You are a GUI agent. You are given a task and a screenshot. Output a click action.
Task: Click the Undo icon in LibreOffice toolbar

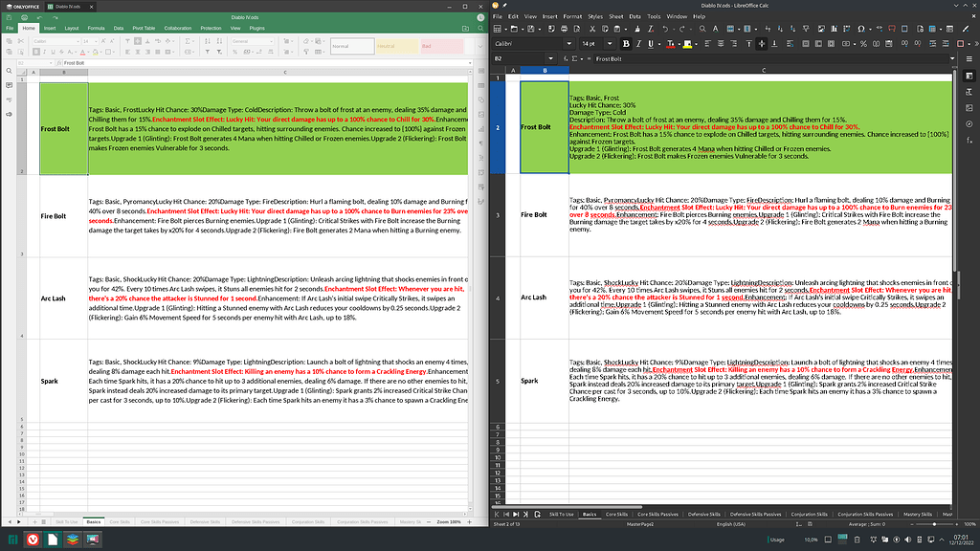[666, 28]
